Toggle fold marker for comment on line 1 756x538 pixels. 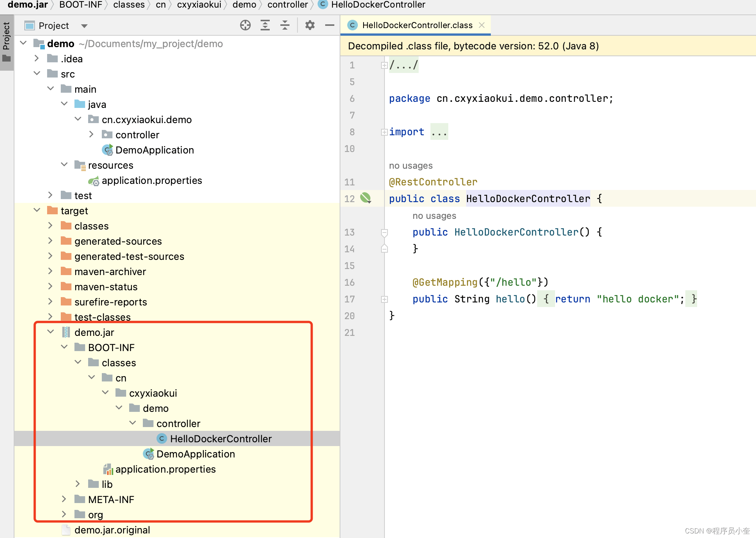click(384, 65)
